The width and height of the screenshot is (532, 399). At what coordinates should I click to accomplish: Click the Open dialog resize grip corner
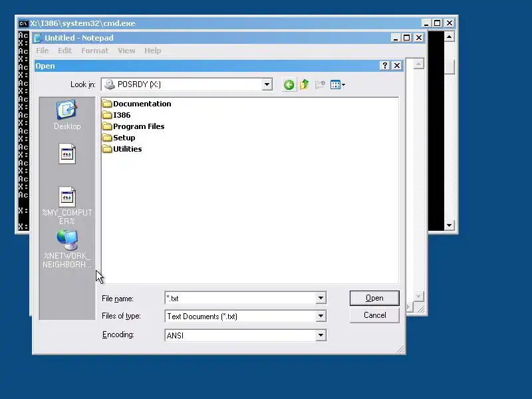click(401, 350)
